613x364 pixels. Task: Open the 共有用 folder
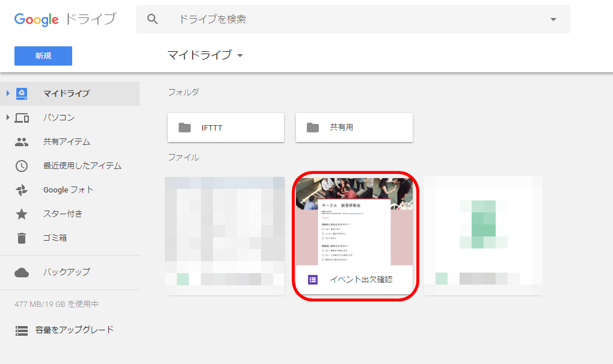[x=354, y=127]
